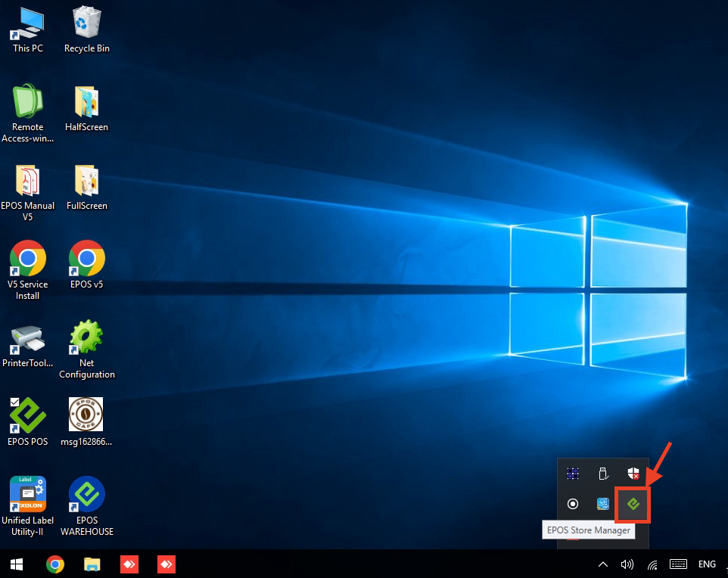The width and height of the screenshot is (728, 578).
Task: Select the Net Configuration gear icon
Action: tap(87, 350)
